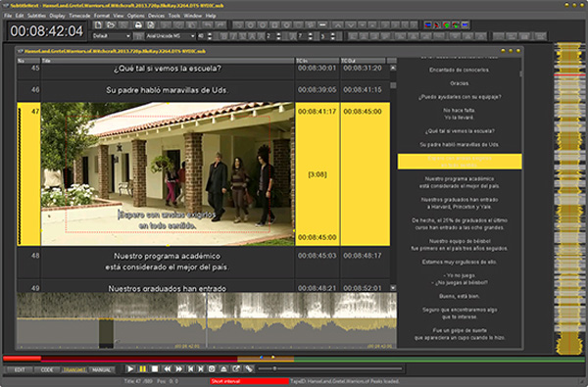Open the Help menu
Screen dimensions: 588x387
tap(211, 16)
